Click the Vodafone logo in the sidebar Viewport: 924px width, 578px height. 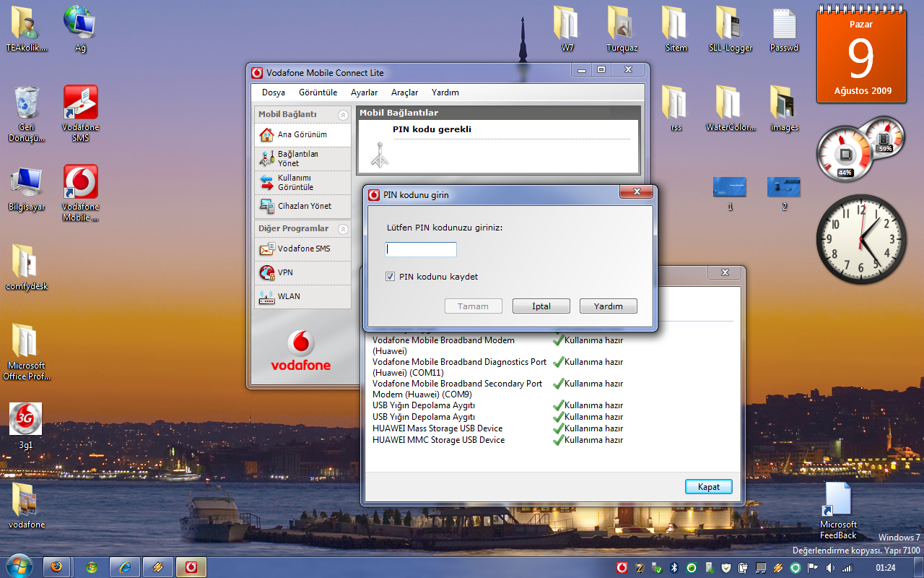301,350
